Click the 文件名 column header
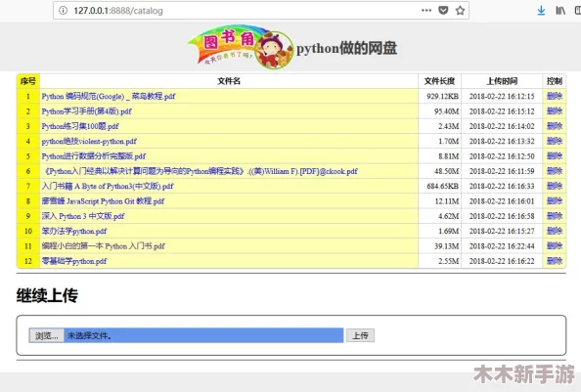The image size is (581, 392). 229,81
